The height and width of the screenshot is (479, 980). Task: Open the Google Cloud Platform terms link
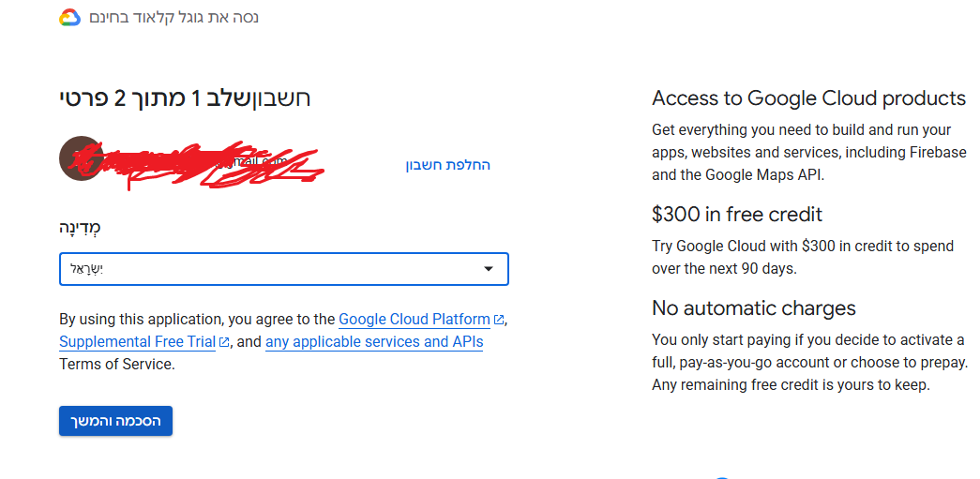[415, 320]
